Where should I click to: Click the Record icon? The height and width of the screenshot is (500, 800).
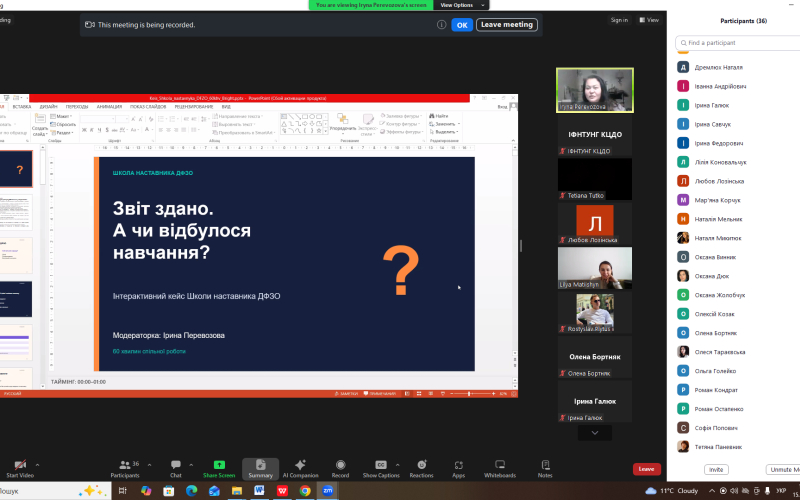[340, 465]
